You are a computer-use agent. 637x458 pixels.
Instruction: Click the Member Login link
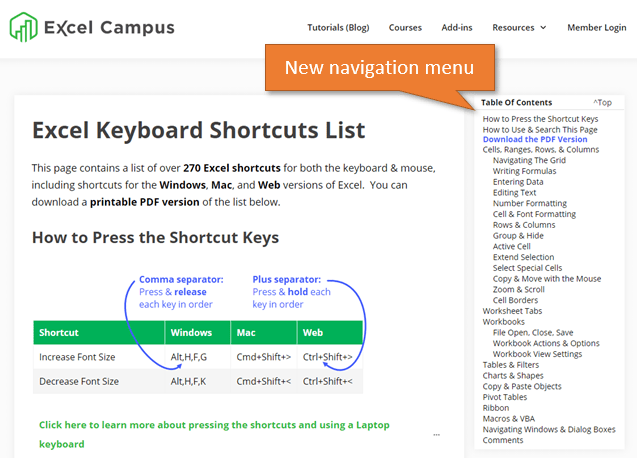pyautogui.click(x=597, y=28)
